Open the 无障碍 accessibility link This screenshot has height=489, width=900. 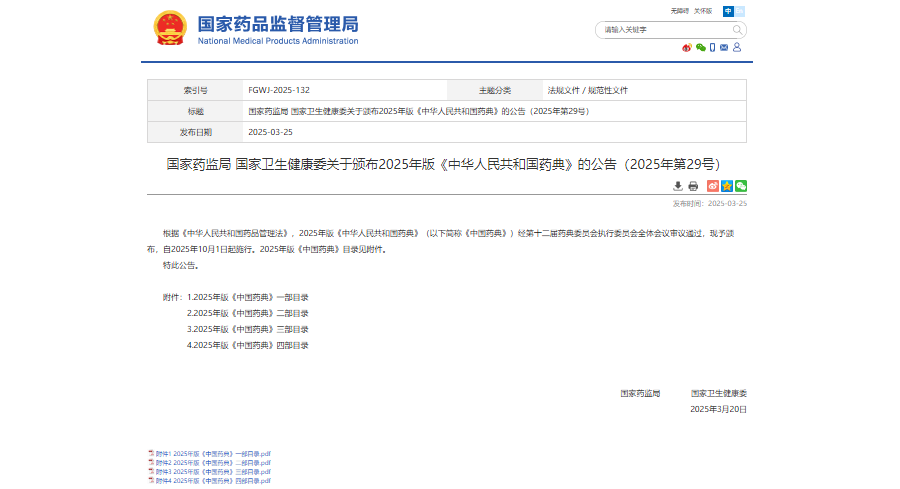pyautogui.click(x=680, y=11)
